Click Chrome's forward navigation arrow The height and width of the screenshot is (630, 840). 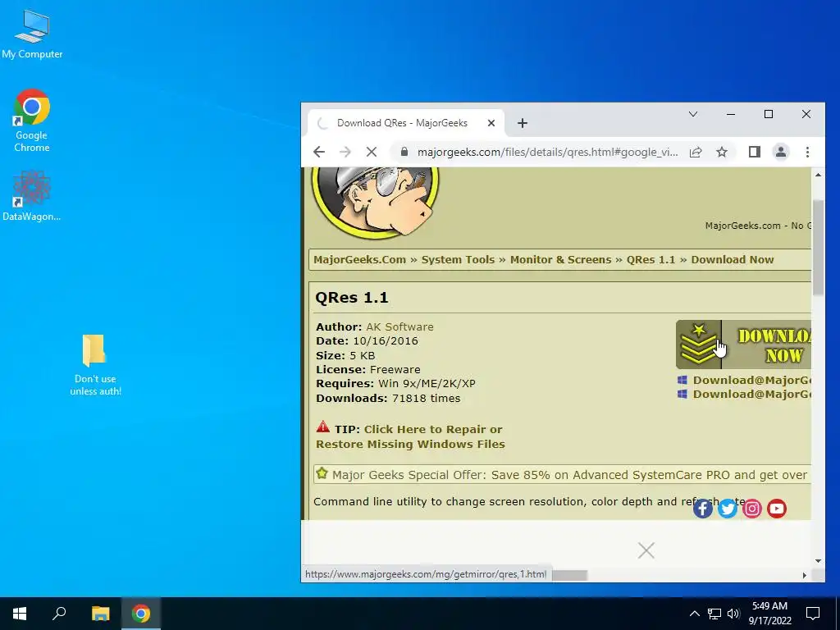point(345,152)
